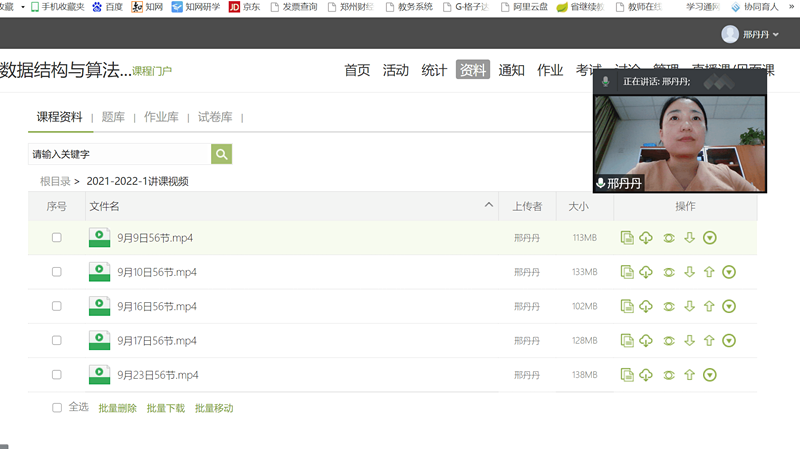Copy the 9月9日56节.mp4 file
Screen dimensions: 800x449
[627, 238]
